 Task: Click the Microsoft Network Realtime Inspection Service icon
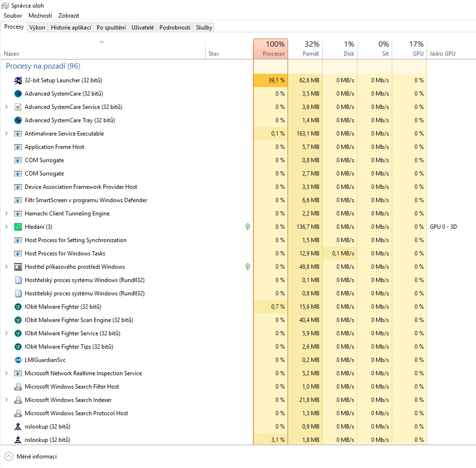click(18, 373)
